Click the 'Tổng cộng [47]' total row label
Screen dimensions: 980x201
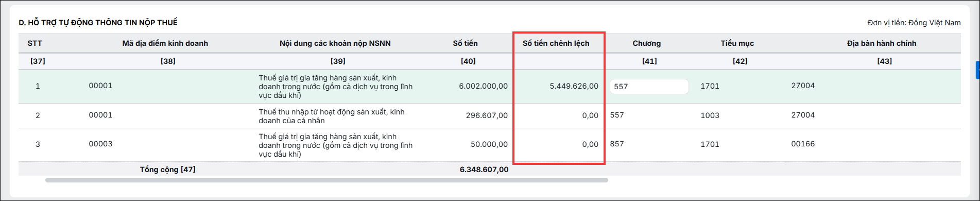tap(168, 170)
